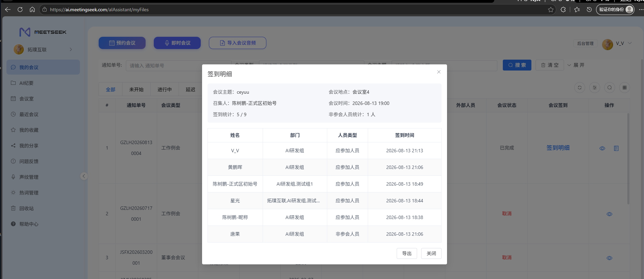The height and width of the screenshot is (279, 644).
Task: Click the refresh icon above the meeting table
Action: pos(580,88)
